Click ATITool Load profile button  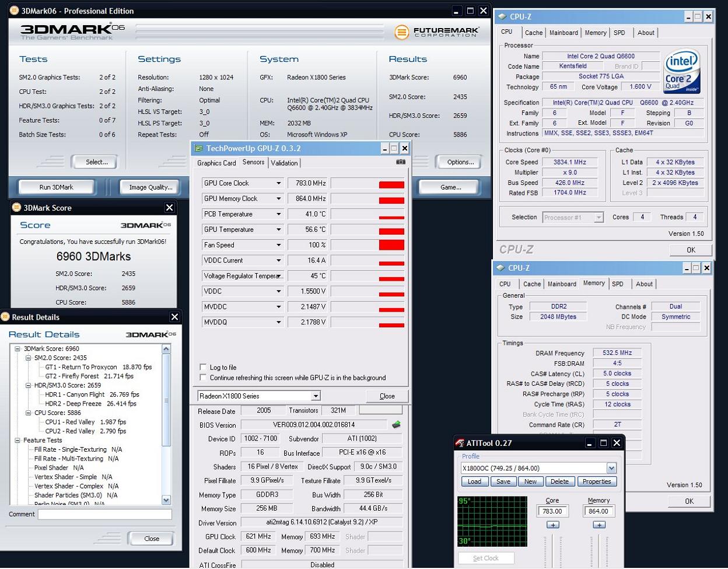pos(475,481)
